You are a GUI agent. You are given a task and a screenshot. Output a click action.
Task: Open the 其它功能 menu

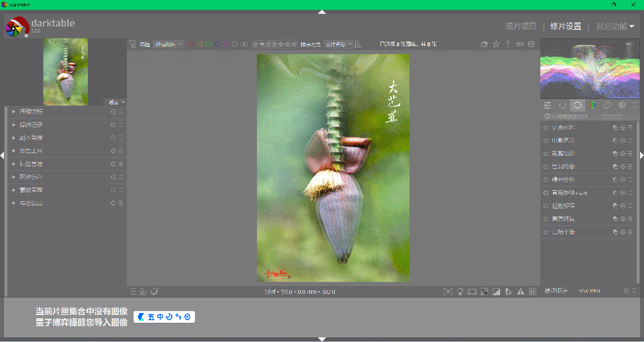614,26
